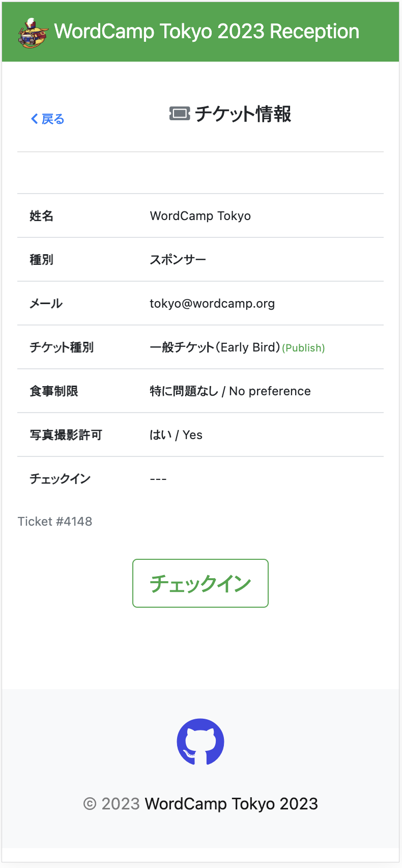Go back using the 戻る link
Viewport: 402px width, 868px height.
(52, 119)
